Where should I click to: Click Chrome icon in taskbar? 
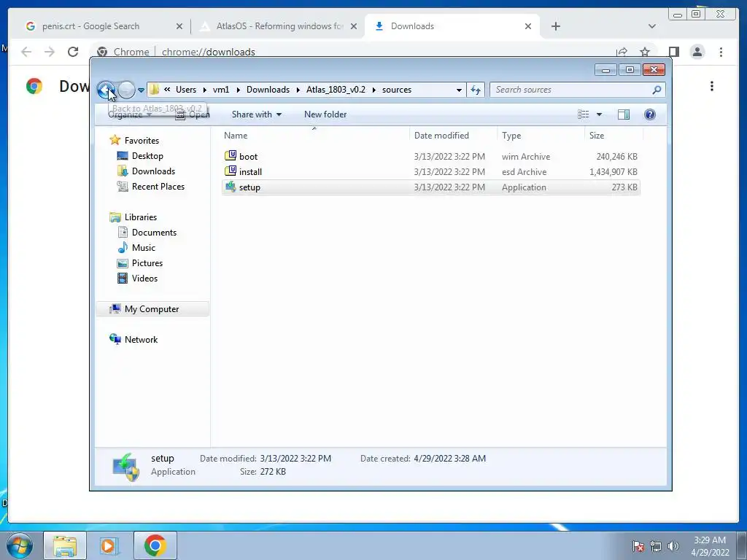[x=155, y=545]
